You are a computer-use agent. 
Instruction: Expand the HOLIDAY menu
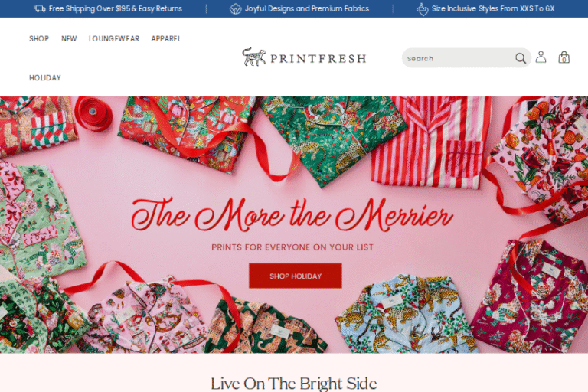tap(45, 77)
